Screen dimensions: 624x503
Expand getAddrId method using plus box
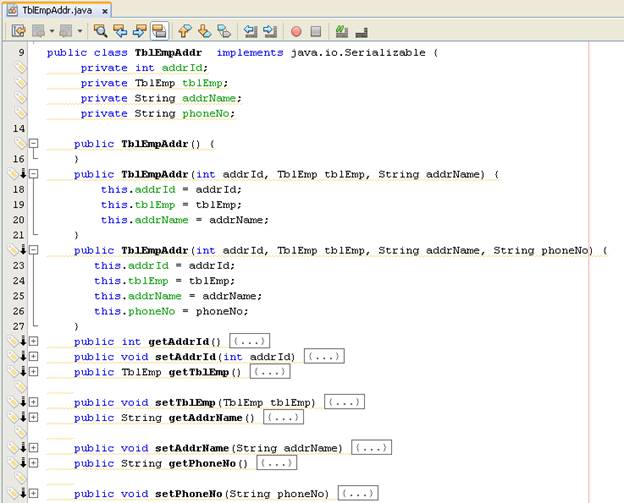(34, 341)
